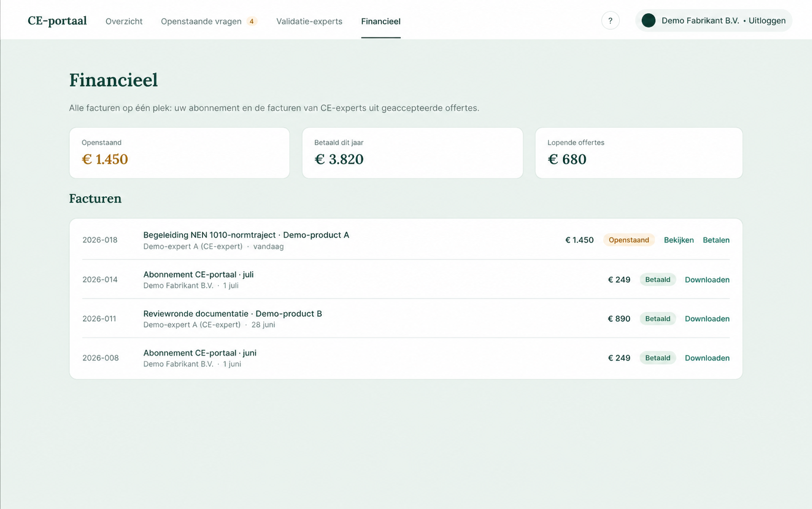Click € 249 amount for invoice 2026-008
Image resolution: width=812 pixels, height=509 pixels.
619,358
